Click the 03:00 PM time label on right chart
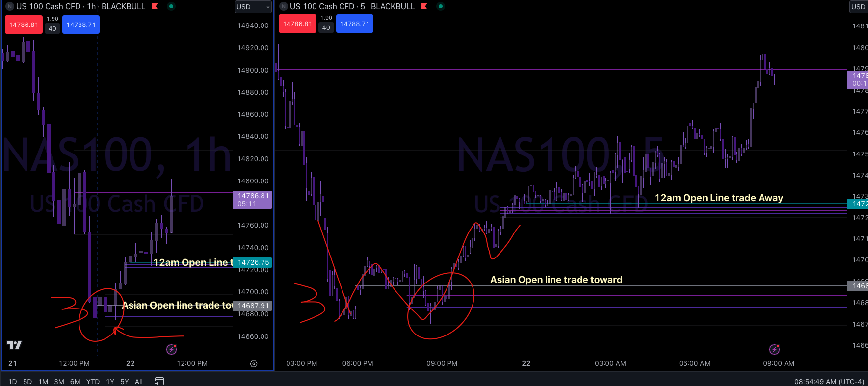Screen dimensions: 868x386 pos(302,363)
